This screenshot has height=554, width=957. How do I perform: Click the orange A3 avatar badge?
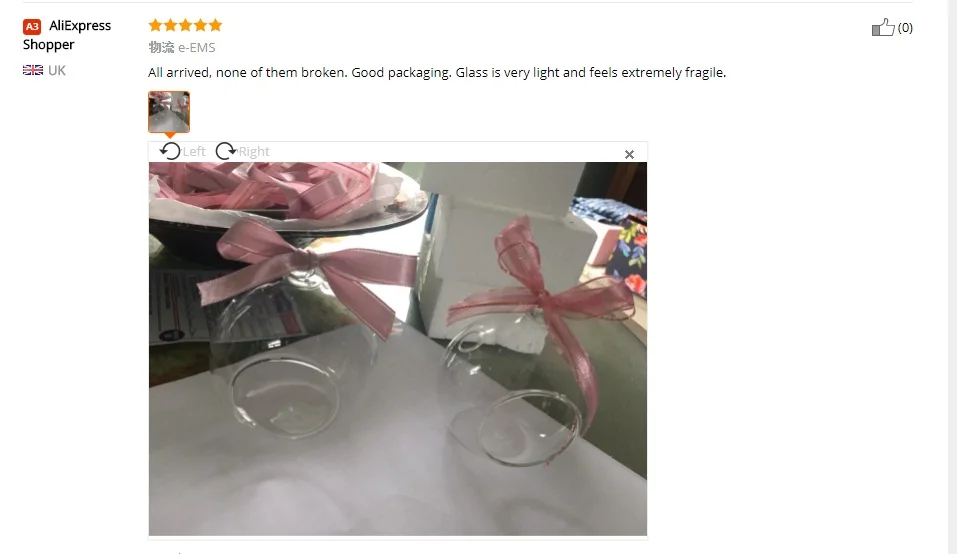pos(32,26)
